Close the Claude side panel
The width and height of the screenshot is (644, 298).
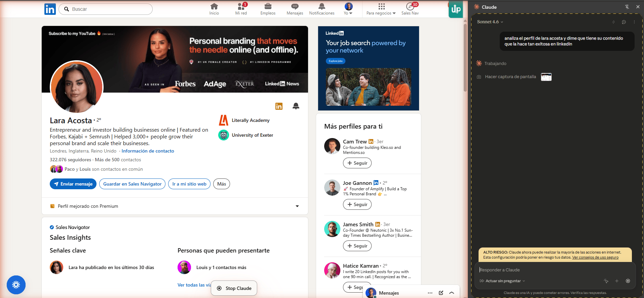(638, 7)
